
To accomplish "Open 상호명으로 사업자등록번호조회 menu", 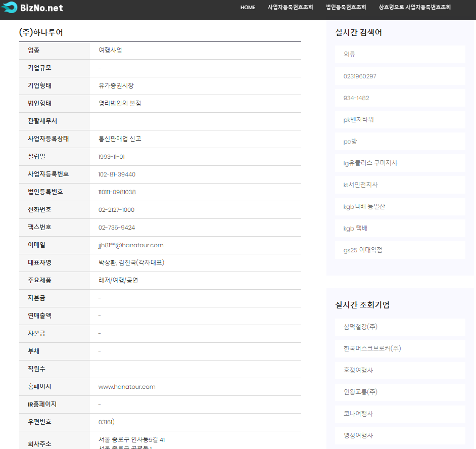I will (x=415, y=7).
